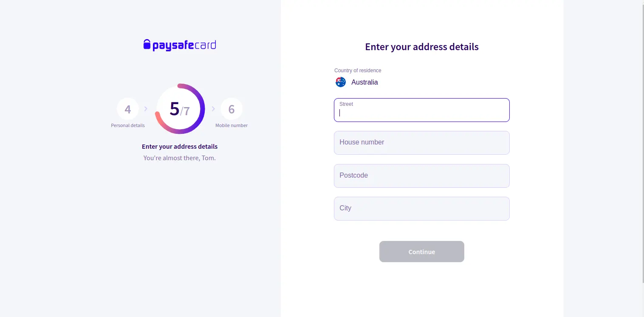Click the Personal details step label
Image resolution: width=644 pixels, height=317 pixels.
[x=128, y=125]
